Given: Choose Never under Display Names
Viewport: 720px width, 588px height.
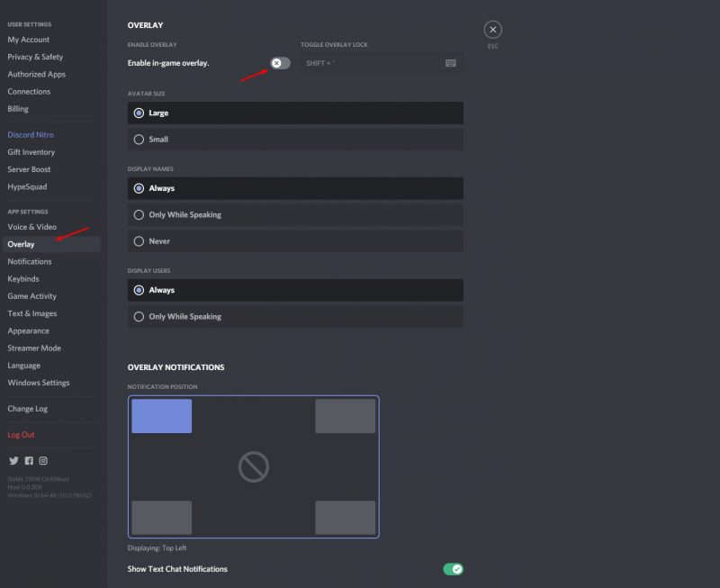Looking at the screenshot, I should point(295,241).
